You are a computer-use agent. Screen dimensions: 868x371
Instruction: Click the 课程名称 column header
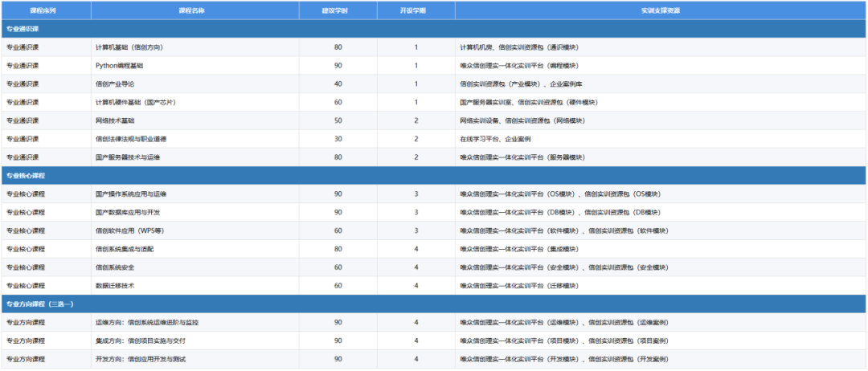click(x=194, y=10)
